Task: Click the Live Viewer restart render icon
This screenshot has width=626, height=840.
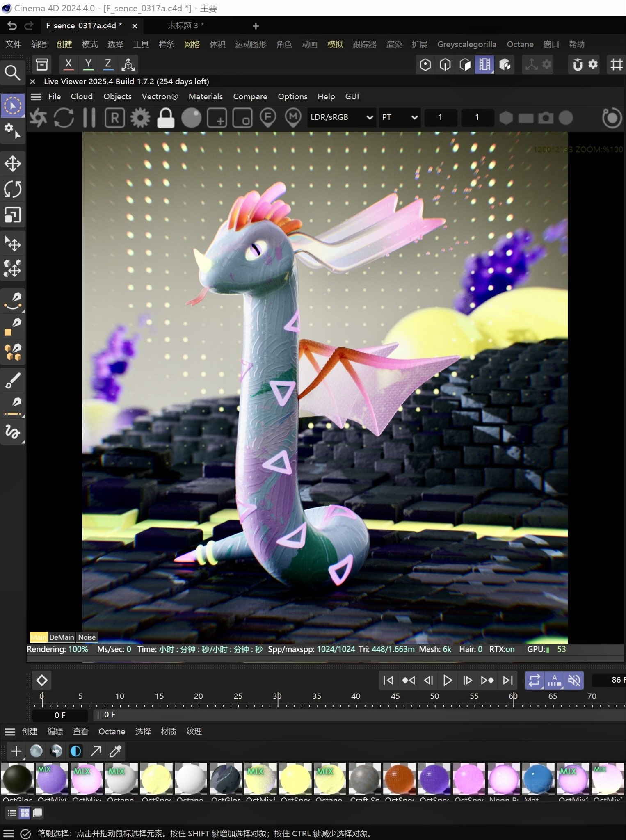Action: coord(64,118)
